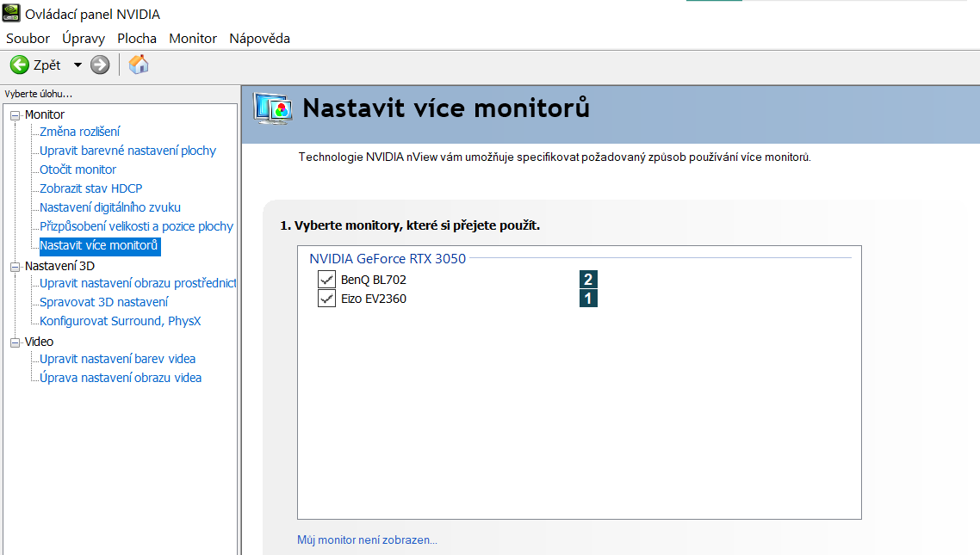Click the 'Můj monitor není zobrazen...' link
This screenshot has width=980, height=555.
[x=367, y=540]
